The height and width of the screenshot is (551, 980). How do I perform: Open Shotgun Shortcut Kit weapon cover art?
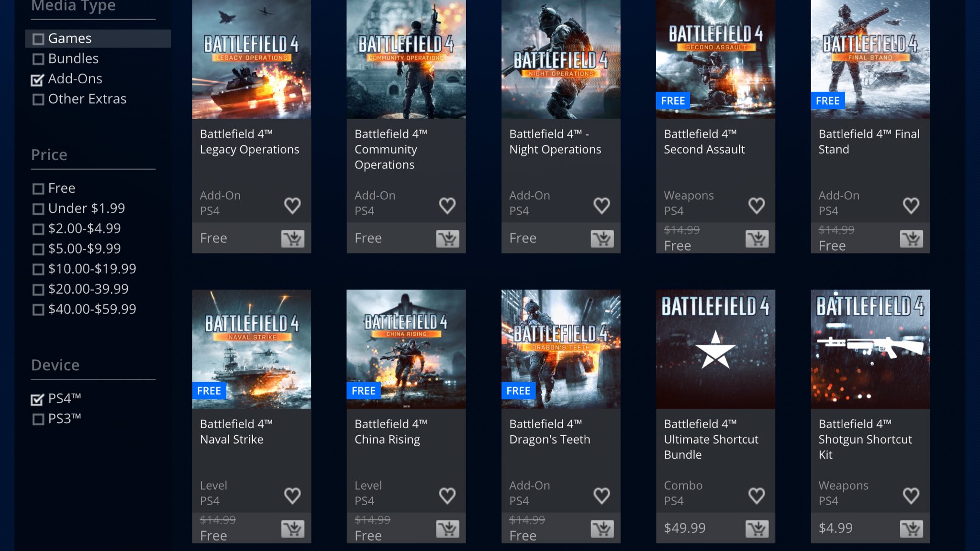point(870,349)
